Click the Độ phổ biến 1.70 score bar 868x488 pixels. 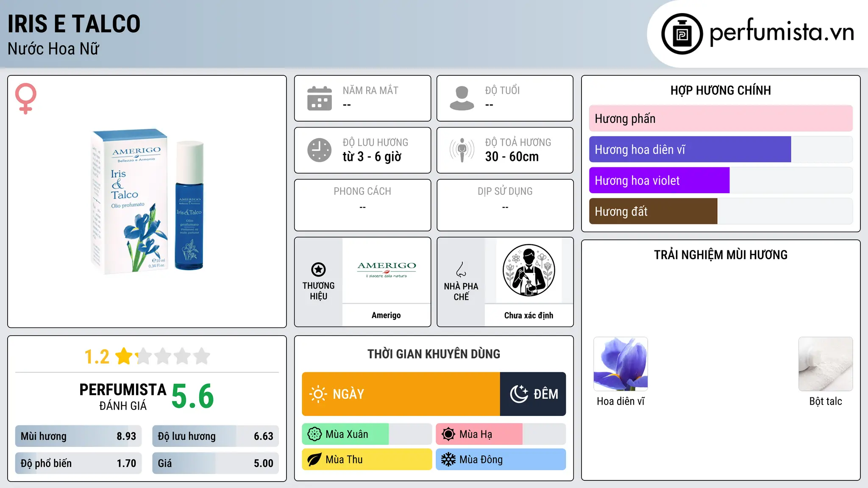[x=78, y=463]
